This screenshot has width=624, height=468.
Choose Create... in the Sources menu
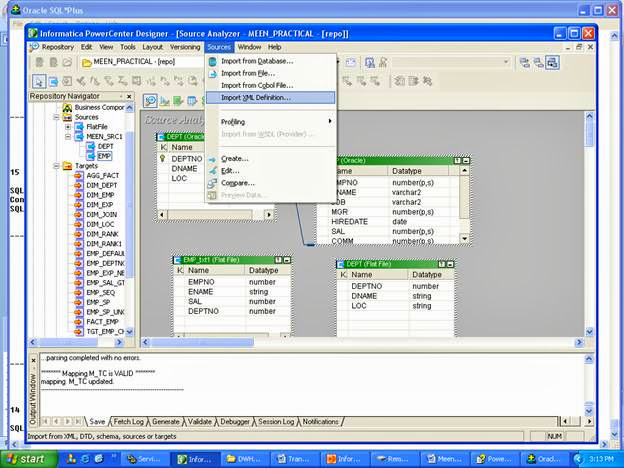coord(271,159)
